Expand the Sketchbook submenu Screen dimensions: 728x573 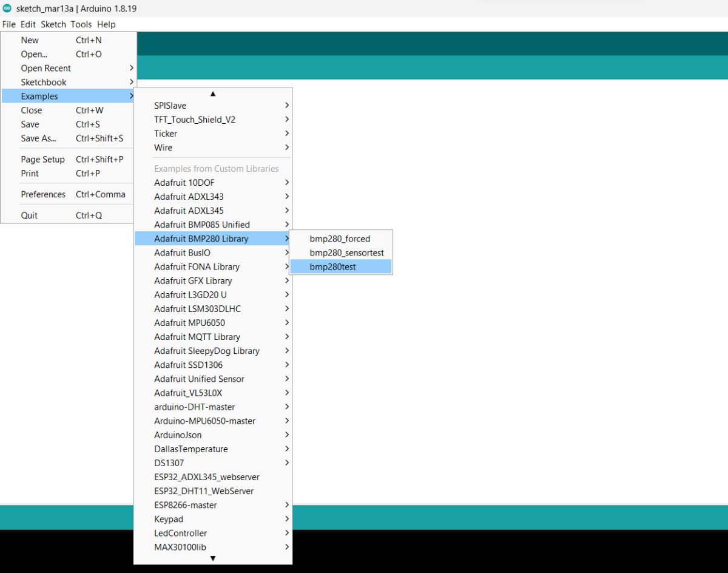click(x=44, y=82)
